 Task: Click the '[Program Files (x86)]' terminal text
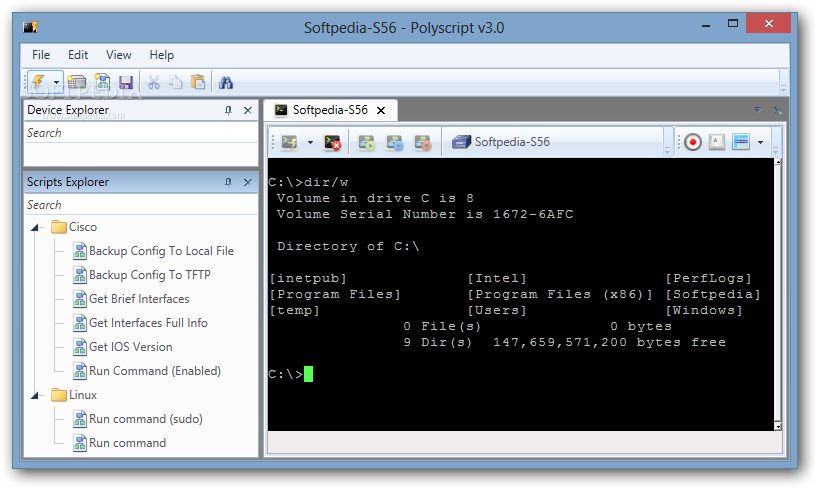click(560, 294)
